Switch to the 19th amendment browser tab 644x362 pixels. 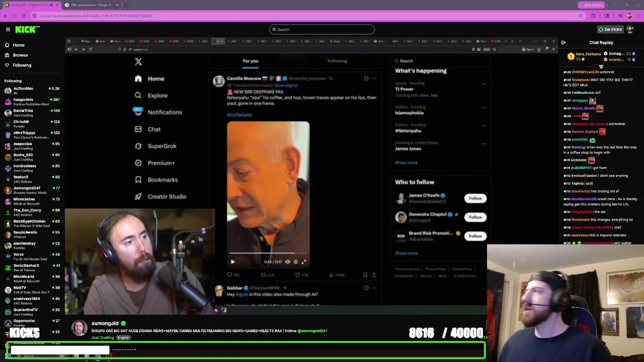click(91, 5)
